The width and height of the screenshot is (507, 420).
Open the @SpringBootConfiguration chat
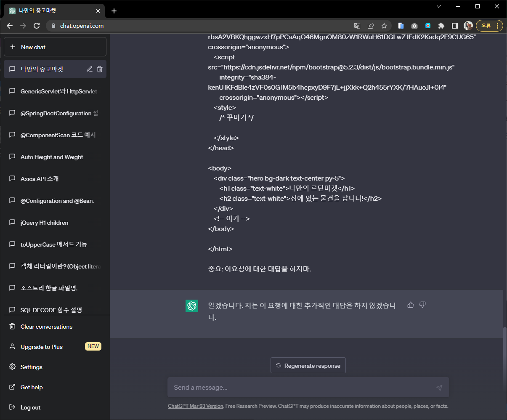(x=55, y=113)
